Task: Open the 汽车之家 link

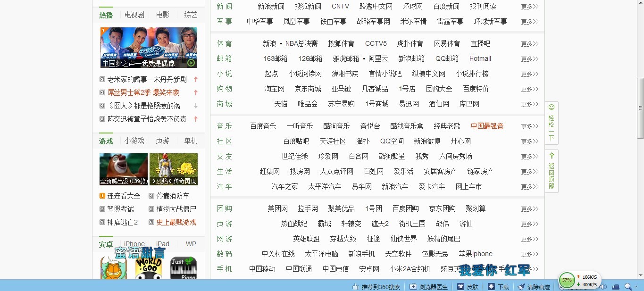Action: tap(285, 186)
